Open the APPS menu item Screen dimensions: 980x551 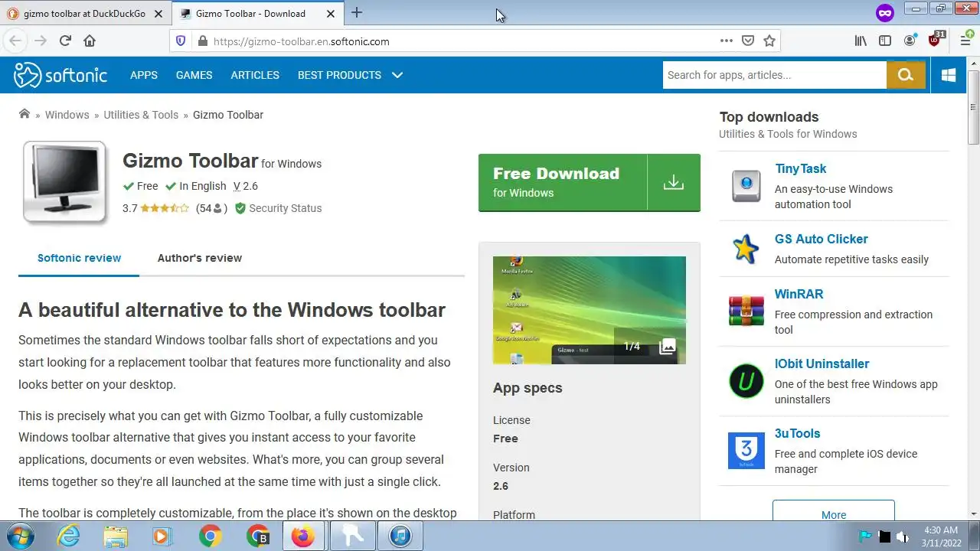[x=144, y=75]
